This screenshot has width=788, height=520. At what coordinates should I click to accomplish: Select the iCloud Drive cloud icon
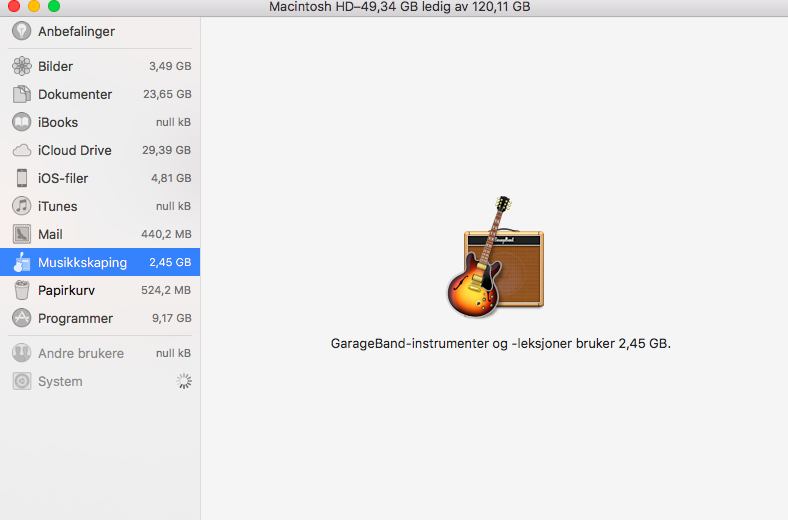[x=22, y=150]
